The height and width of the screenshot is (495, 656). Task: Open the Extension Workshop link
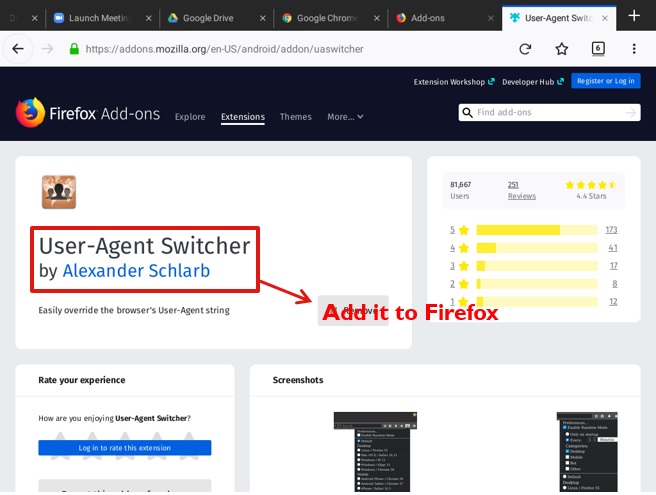pos(454,82)
